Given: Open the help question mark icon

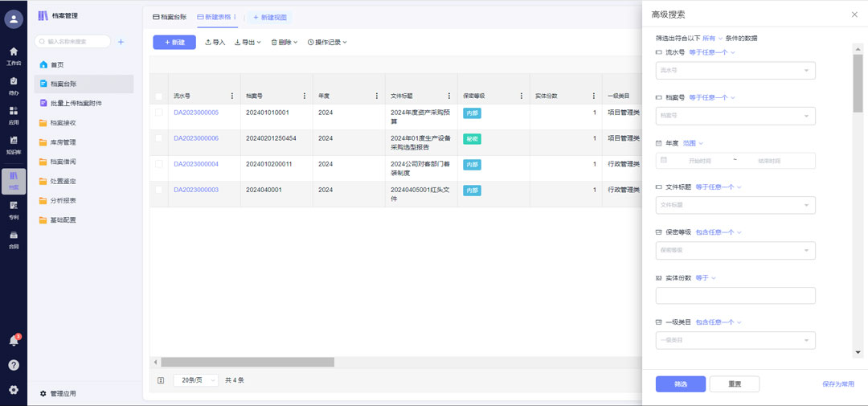Looking at the screenshot, I should click(x=14, y=365).
